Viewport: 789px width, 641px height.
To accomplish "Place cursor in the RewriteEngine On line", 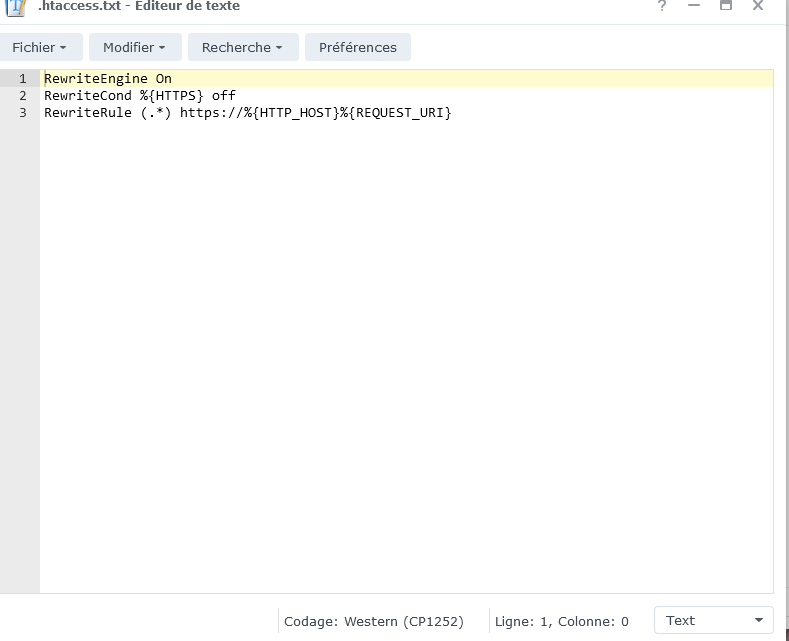I will [108, 78].
